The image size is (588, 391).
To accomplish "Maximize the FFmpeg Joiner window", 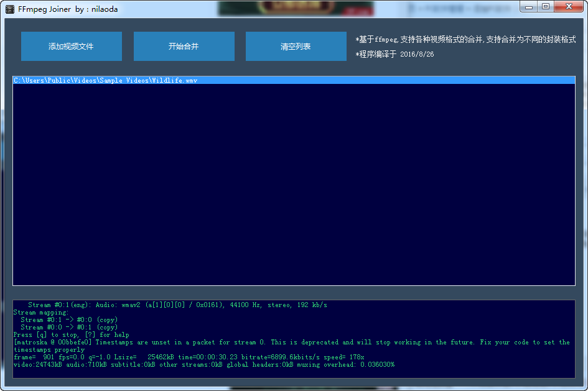I will pos(545,7).
